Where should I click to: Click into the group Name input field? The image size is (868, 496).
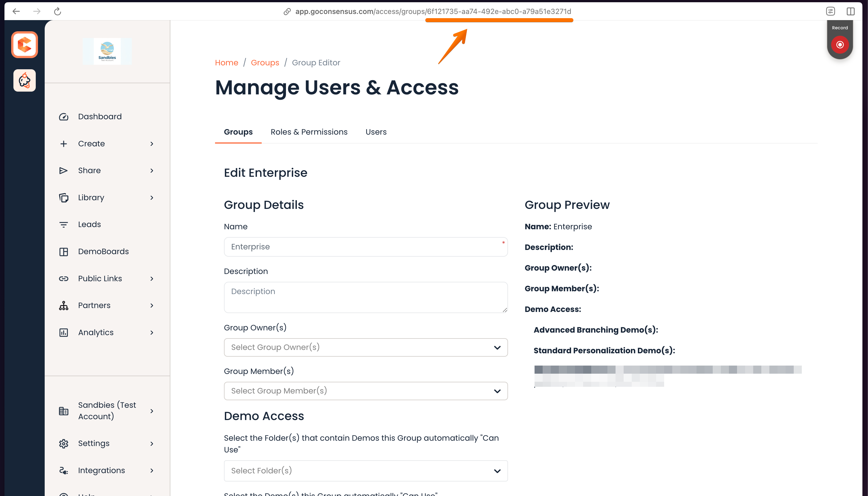[x=366, y=247]
